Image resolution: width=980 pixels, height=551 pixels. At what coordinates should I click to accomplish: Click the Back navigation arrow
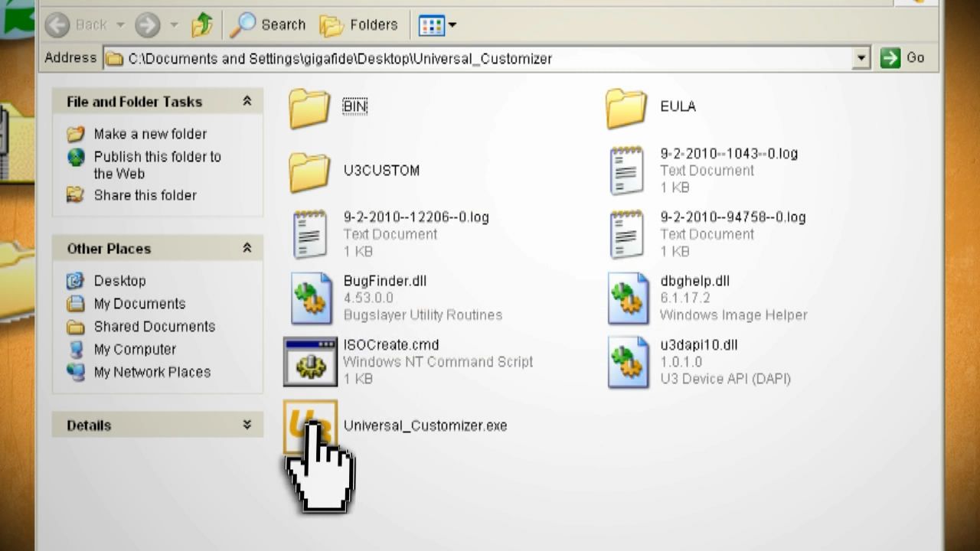tap(57, 25)
